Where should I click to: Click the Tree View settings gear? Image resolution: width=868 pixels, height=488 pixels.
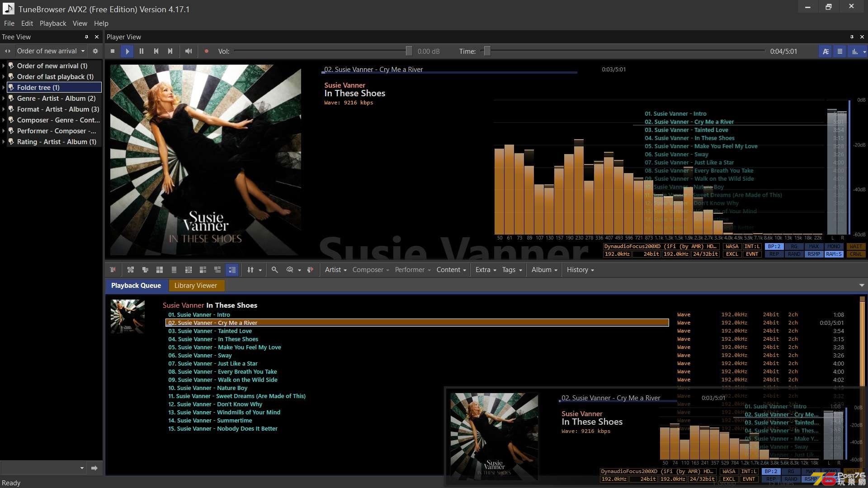pyautogui.click(x=95, y=51)
